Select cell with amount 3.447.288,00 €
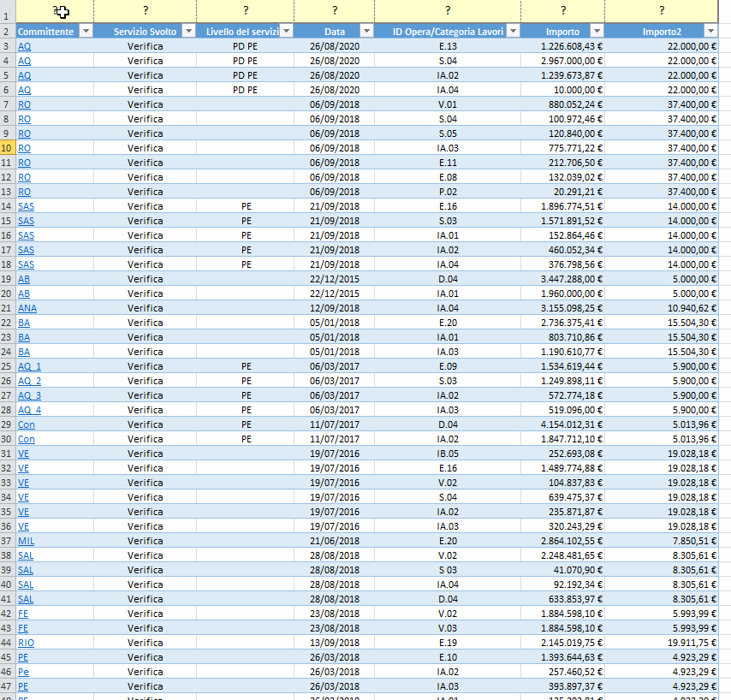This screenshot has height=700, width=731. pos(562,279)
